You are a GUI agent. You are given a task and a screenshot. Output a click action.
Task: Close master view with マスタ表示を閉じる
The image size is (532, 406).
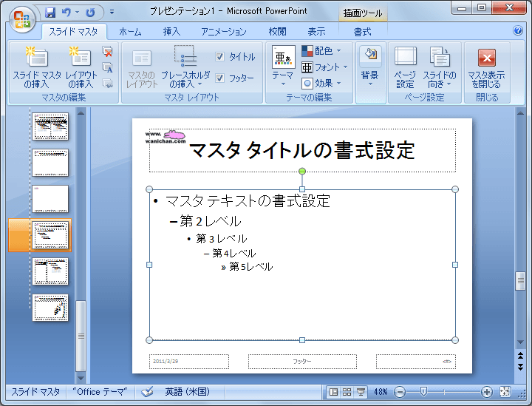(486, 68)
